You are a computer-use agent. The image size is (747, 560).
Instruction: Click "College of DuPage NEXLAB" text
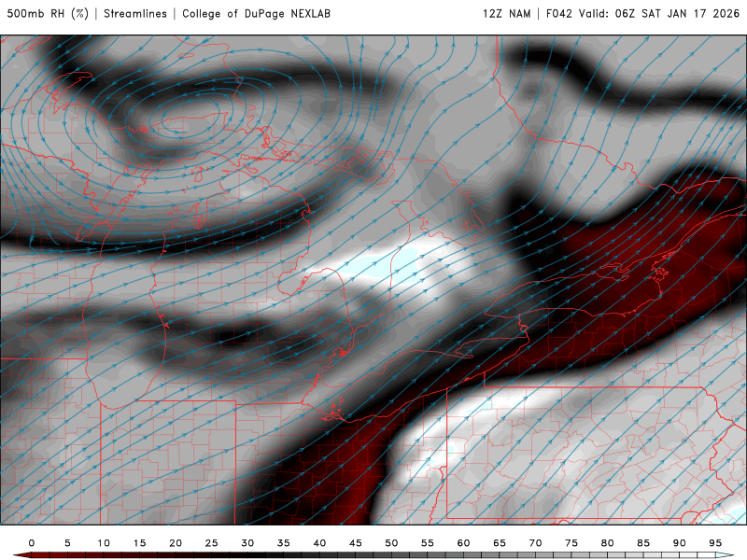coord(256,14)
